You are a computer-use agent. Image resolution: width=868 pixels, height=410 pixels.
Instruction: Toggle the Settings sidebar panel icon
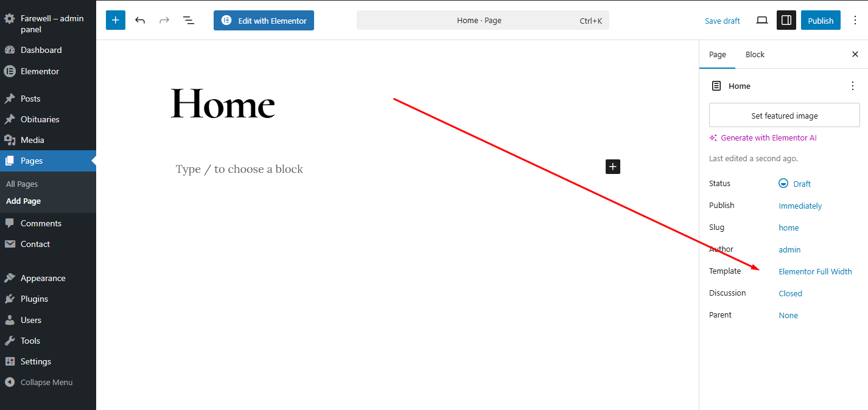click(x=786, y=20)
